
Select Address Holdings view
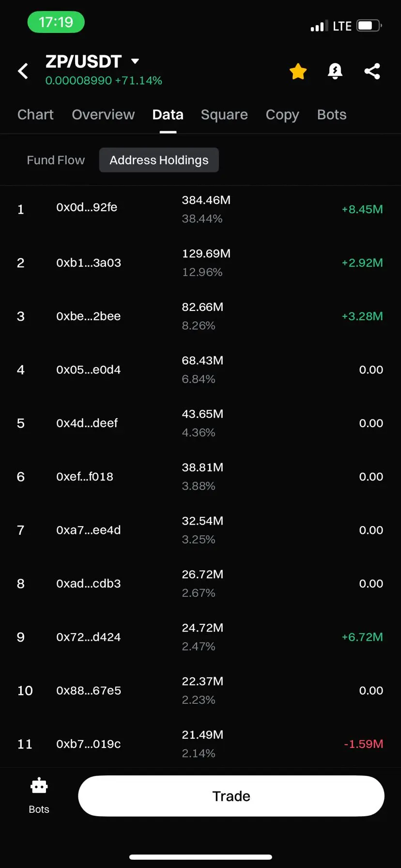[159, 160]
